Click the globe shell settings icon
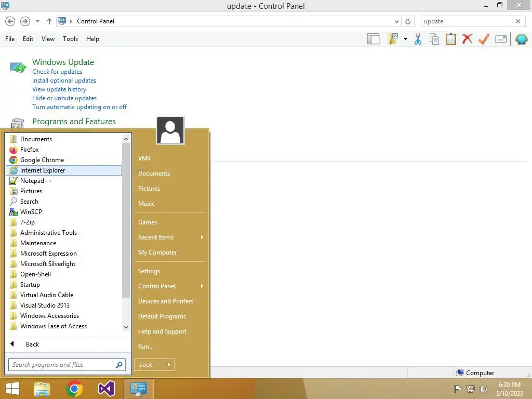The width and height of the screenshot is (532, 399). pos(521,39)
